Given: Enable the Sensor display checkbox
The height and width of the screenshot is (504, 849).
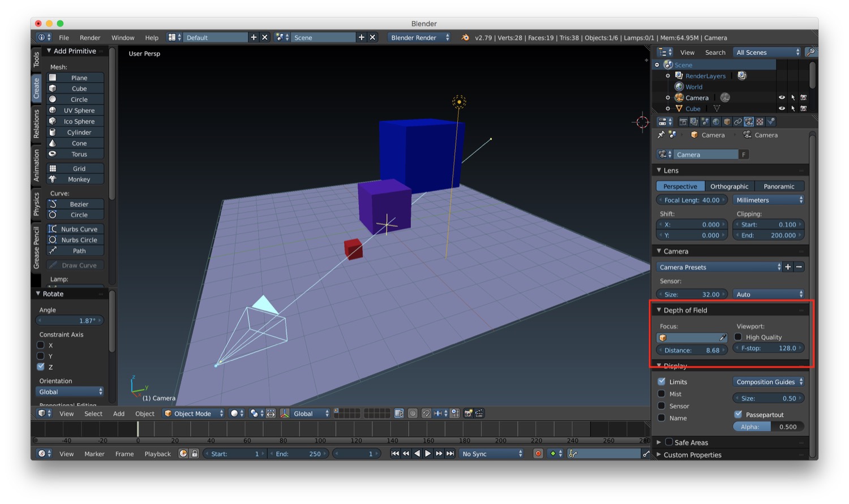Looking at the screenshot, I should pos(661,406).
